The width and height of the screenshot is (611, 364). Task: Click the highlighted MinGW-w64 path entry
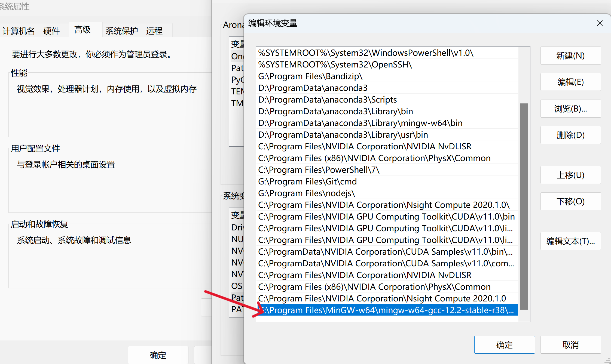coord(387,310)
